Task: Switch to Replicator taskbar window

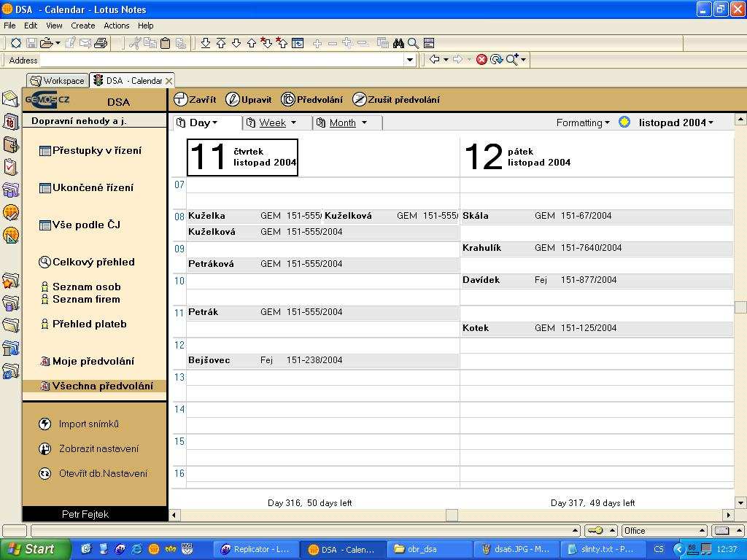Action: [x=257, y=549]
